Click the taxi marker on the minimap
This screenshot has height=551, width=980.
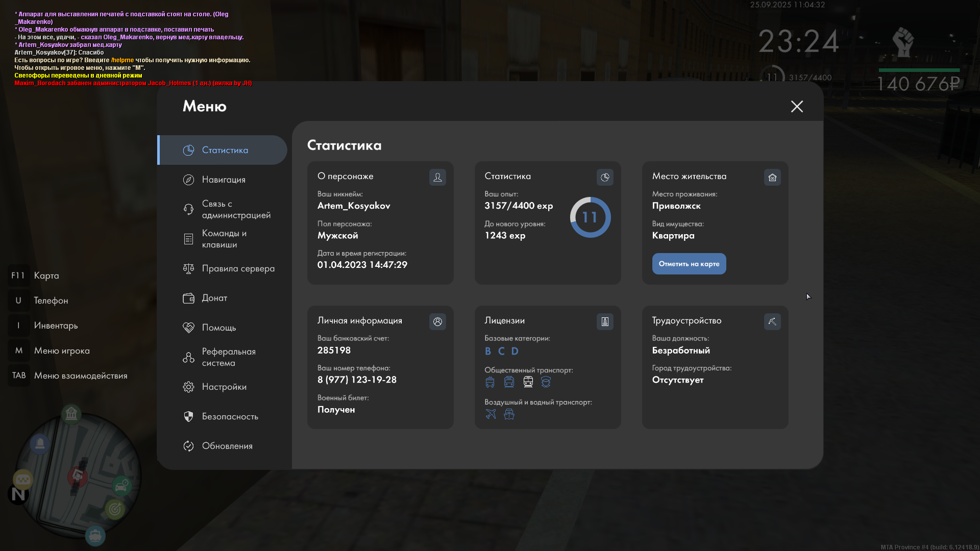(23, 480)
